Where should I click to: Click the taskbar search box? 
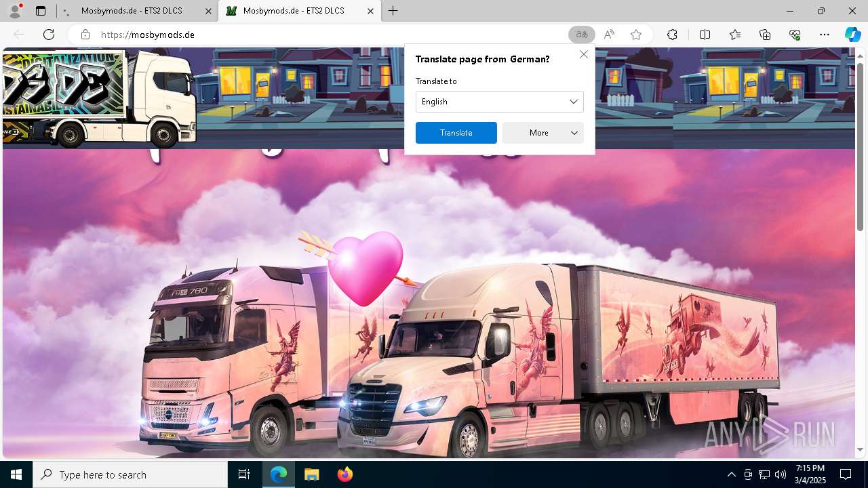click(130, 474)
